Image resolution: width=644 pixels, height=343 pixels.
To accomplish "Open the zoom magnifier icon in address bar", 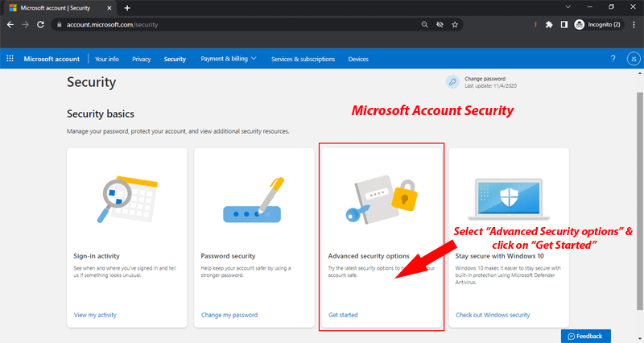I will 425,25.
